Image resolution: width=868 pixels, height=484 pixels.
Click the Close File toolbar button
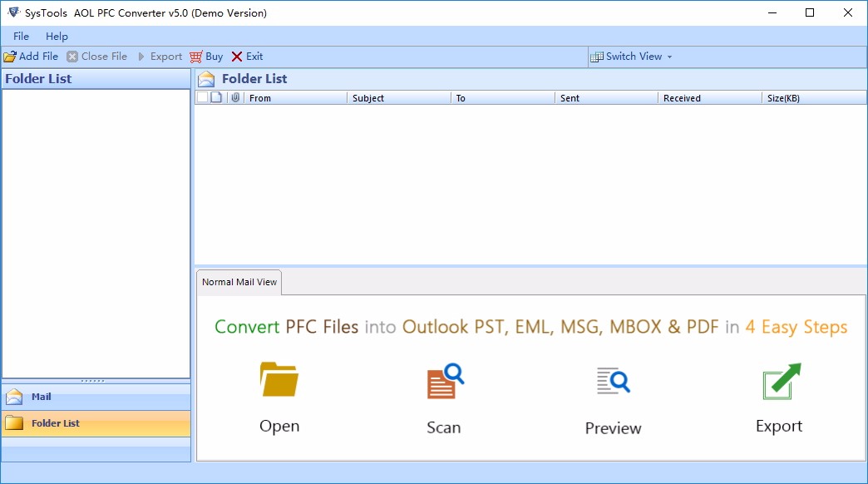[97, 57]
